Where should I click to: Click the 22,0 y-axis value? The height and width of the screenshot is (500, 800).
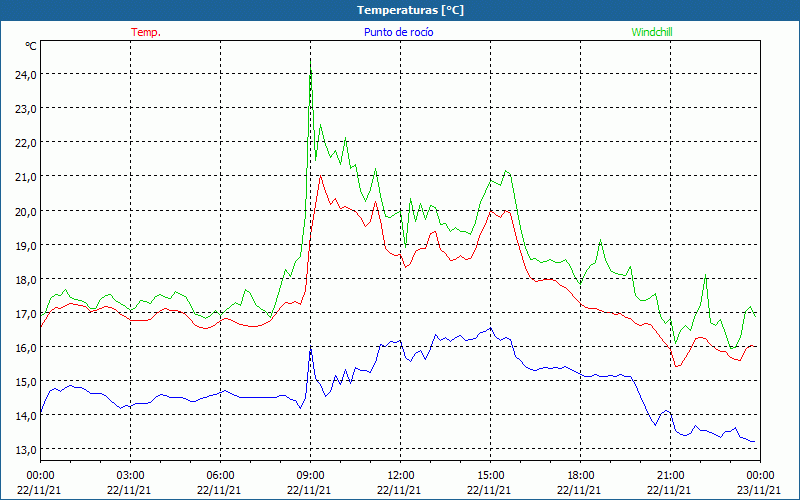[x=26, y=142]
